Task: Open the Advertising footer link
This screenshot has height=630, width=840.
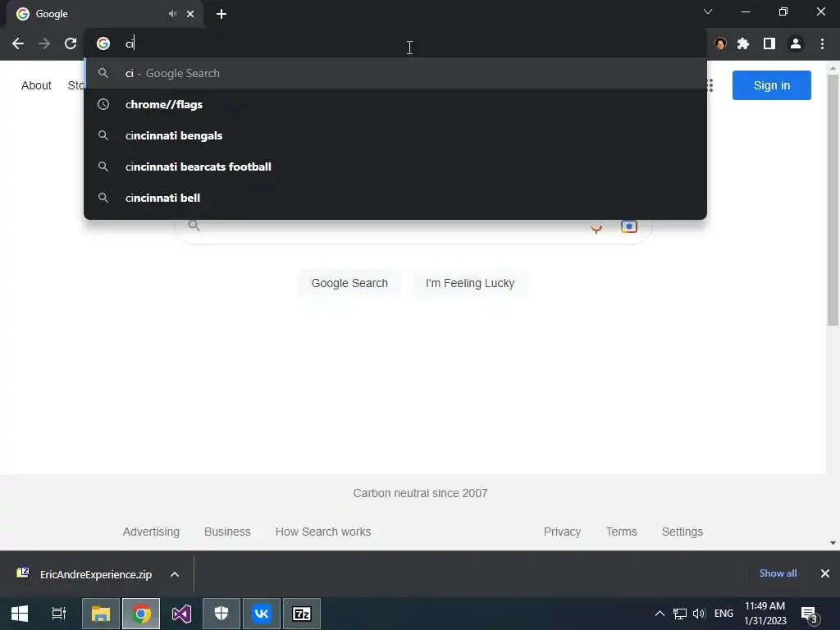Action: (151, 532)
